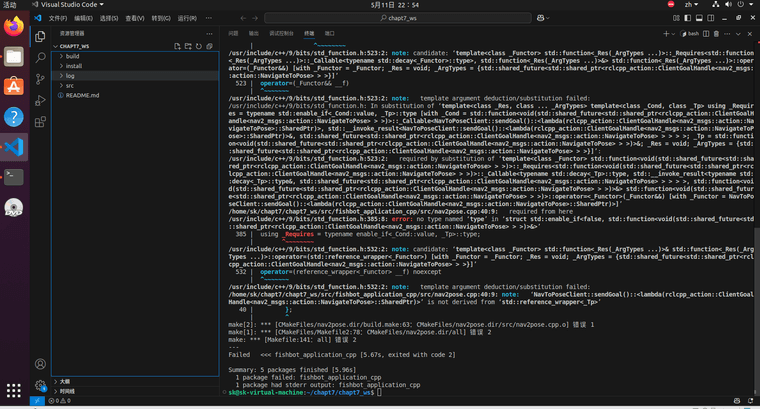Image resolution: width=760 pixels, height=409 pixels.
Task: Open the Run and Debug view
Action: click(x=40, y=100)
